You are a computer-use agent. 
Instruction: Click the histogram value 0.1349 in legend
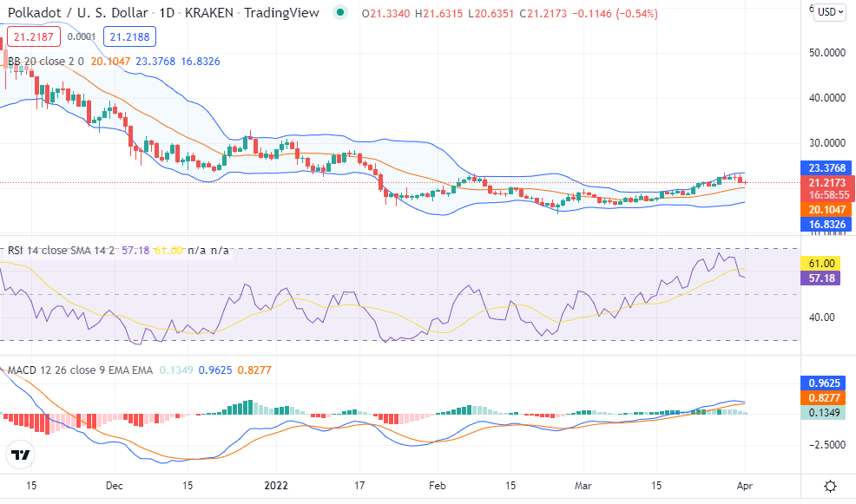coord(176,370)
